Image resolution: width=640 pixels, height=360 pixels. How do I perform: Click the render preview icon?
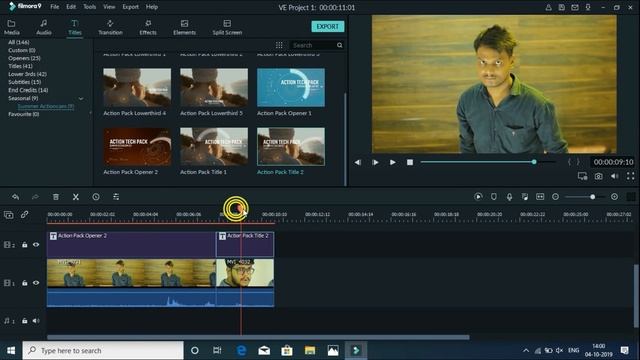coord(478,197)
